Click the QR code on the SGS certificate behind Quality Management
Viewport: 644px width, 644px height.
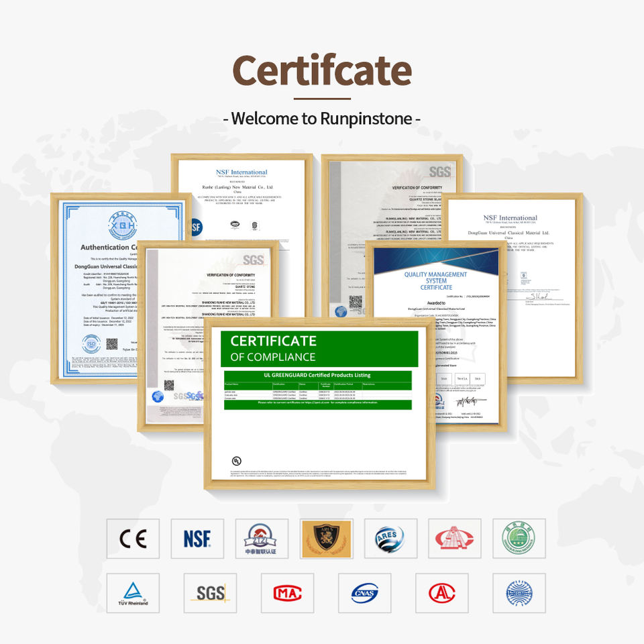[x=356, y=302]
